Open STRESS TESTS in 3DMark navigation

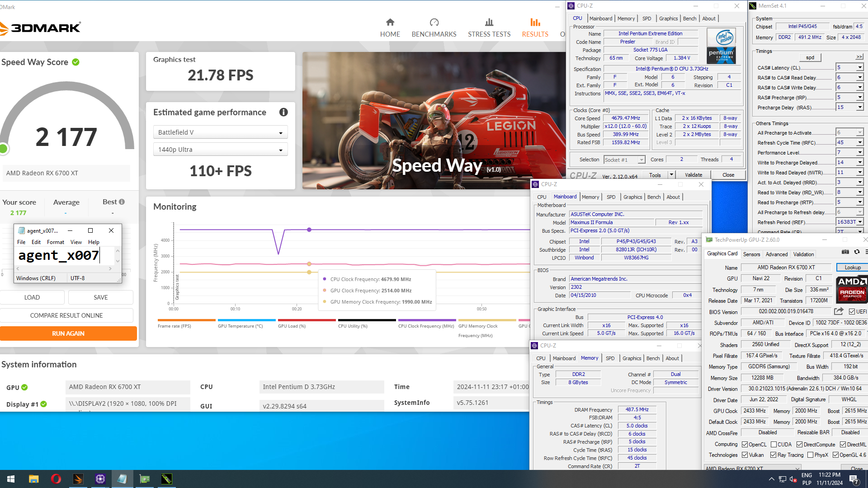pyautogui.click(x=489, y=28)
